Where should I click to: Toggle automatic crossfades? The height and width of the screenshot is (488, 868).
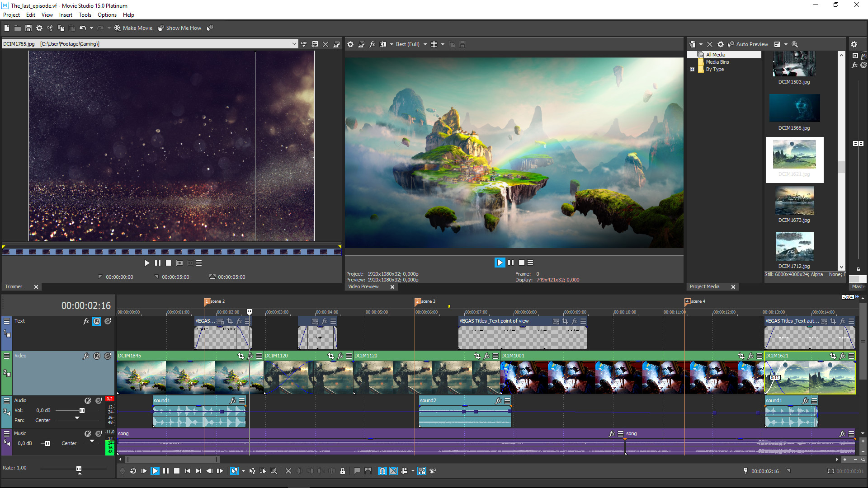[393, 471]
